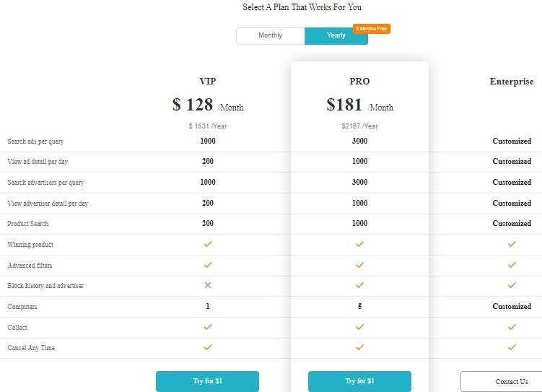
Task: Click Enterprise Winning product checkmark
Action: 512,244
